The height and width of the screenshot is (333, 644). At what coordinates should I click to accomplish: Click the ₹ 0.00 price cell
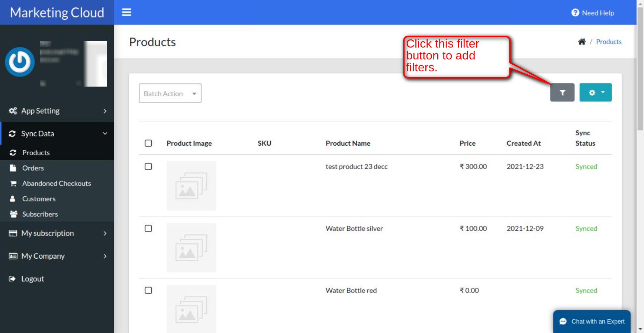(469, 290)
